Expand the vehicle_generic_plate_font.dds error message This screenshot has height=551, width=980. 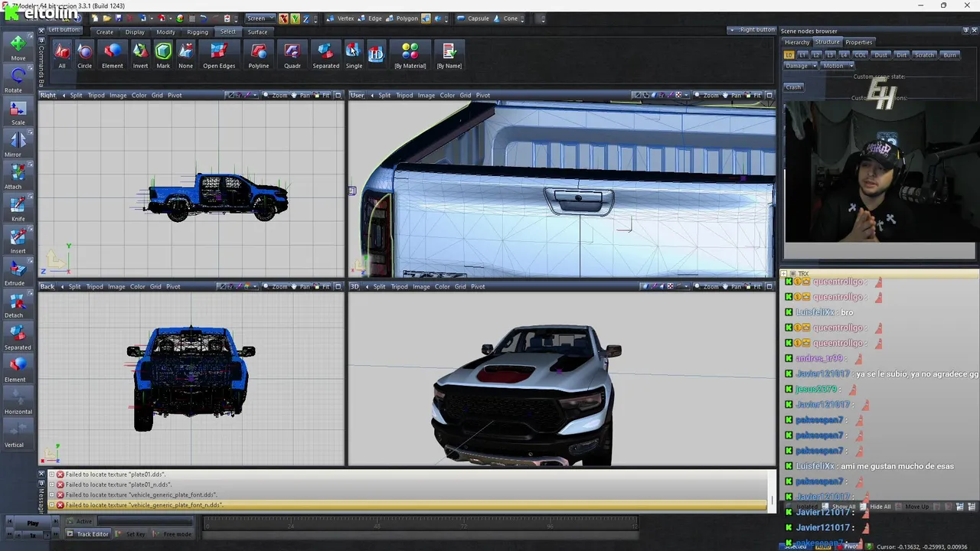tap(52, 495)
